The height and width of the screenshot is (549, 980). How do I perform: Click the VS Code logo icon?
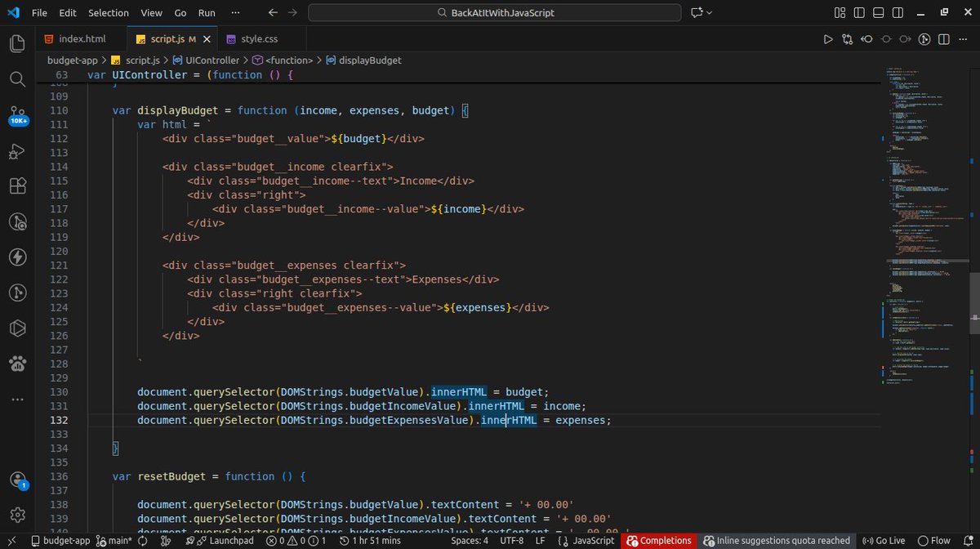[13, 13]
